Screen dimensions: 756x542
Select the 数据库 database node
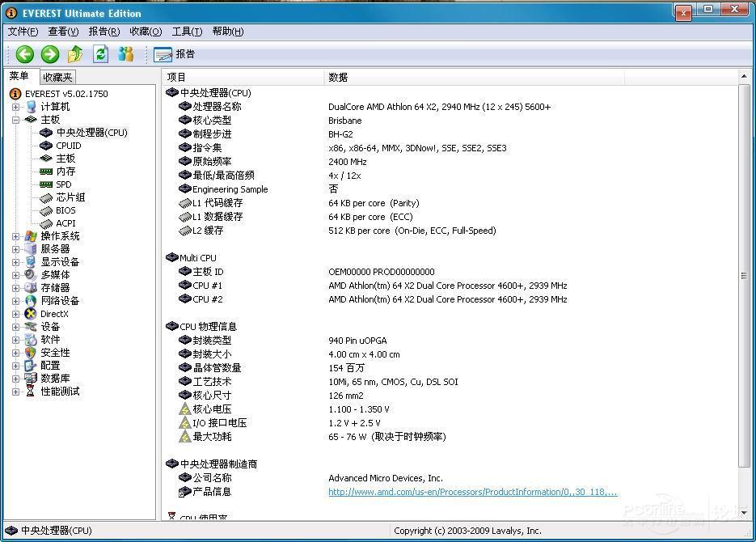point(55,379)
